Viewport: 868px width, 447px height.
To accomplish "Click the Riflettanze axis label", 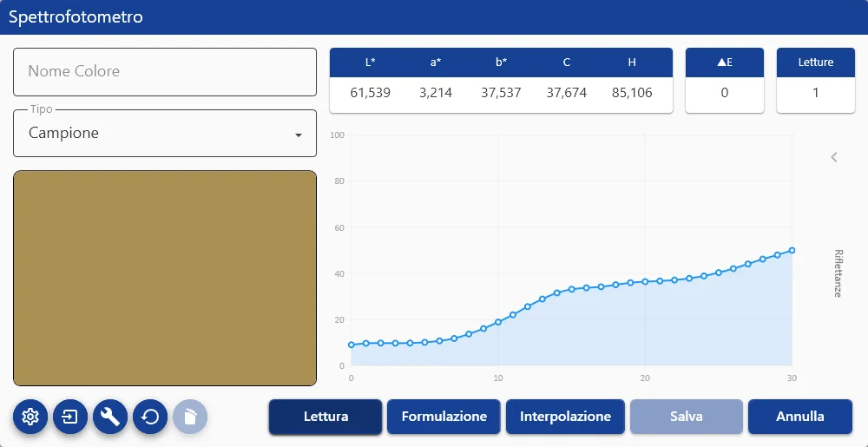I will [838, 273].
